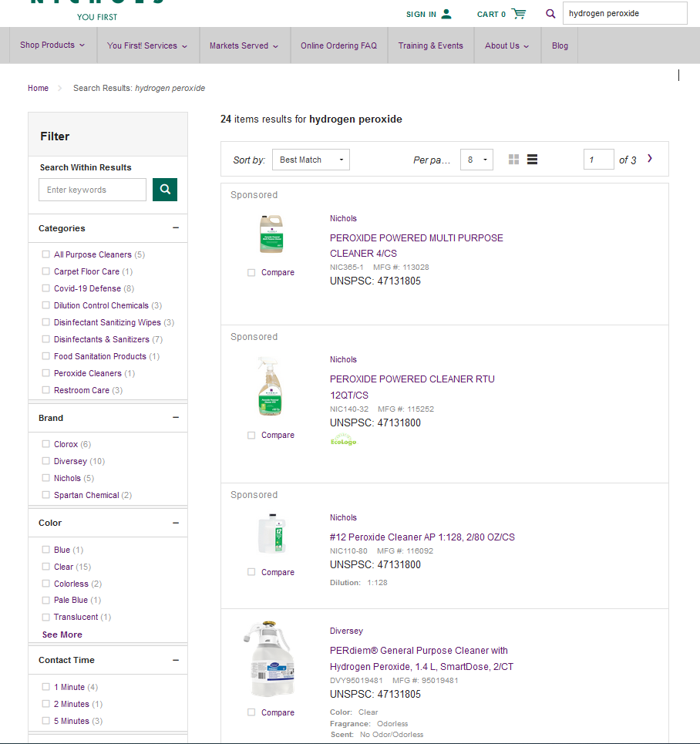Check the Peroxide Cleaners filter

(46, 373)
